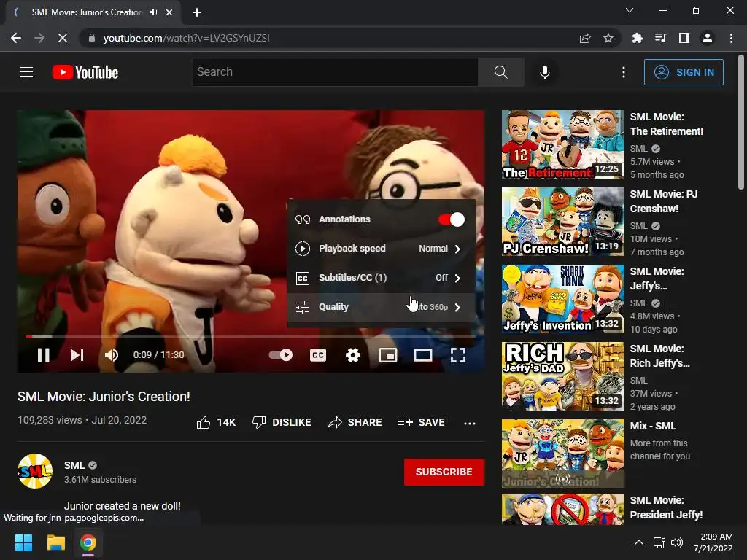The width and height of the screenshot is (747, 560).
Task: Click the SML channel name link
Action: pos(74,465)
